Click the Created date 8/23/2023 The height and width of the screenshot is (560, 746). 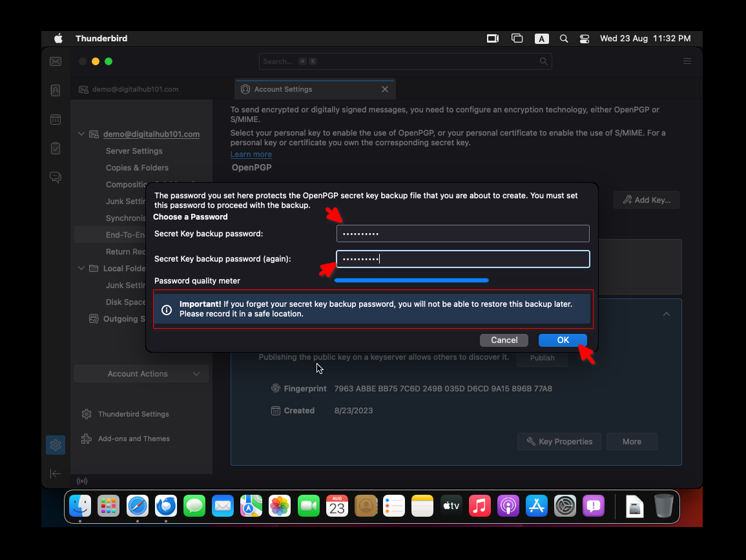click(x=353, y=411)
